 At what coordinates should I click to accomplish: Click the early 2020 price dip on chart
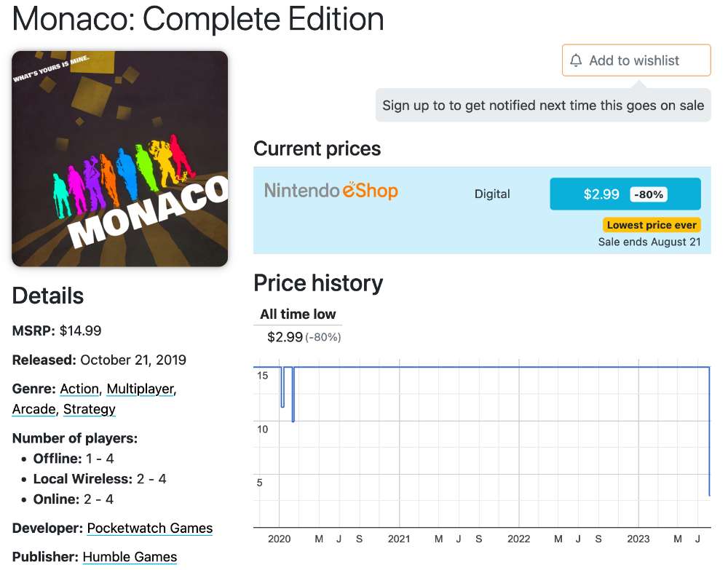coord(282,387)
